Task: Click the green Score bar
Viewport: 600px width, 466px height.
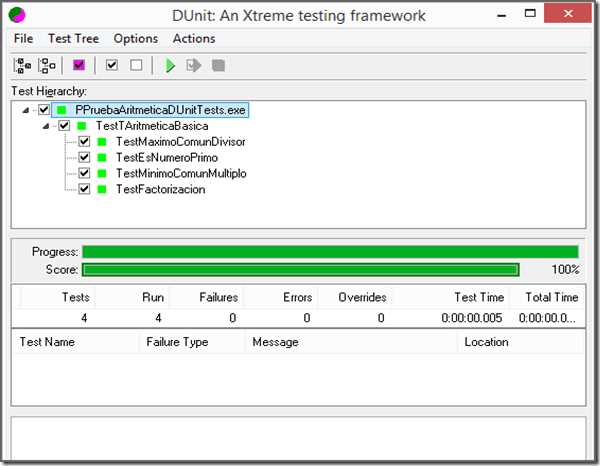Action: pos(301,270)
